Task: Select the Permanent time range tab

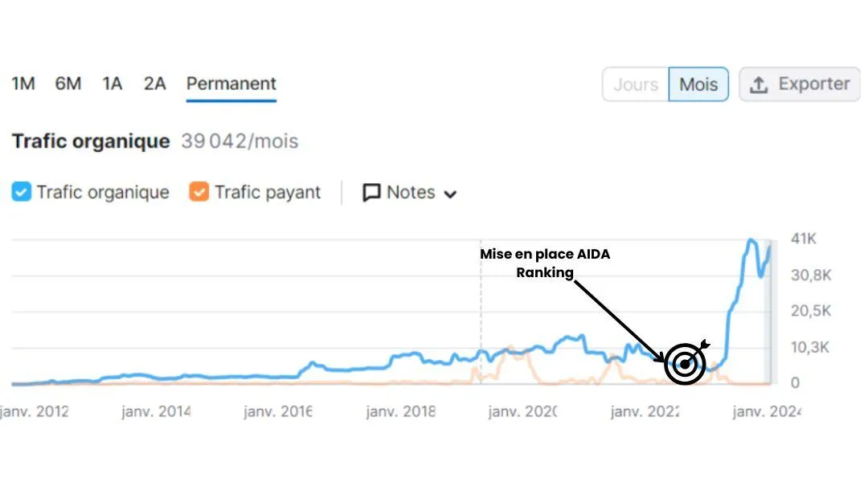Action: tap(231, 84)
